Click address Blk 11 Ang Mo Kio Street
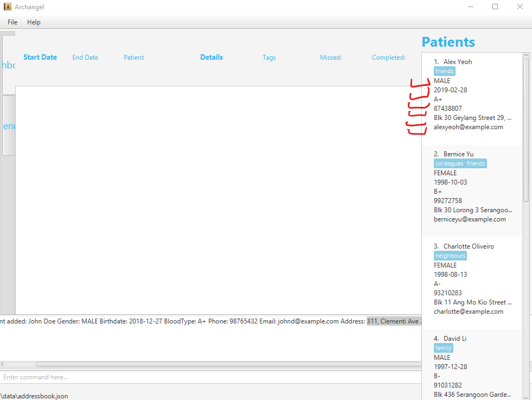Image resolution: width=532 pixels, height=400 pixels. 473,302
